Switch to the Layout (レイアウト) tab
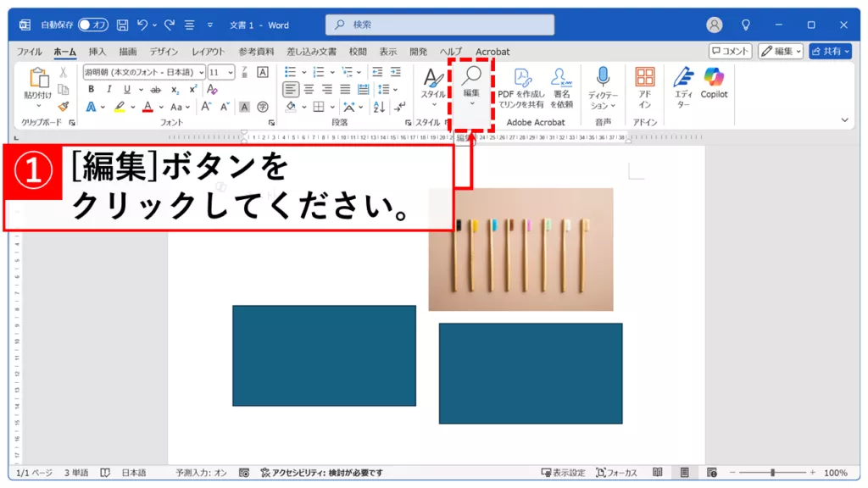The height and width of the screenshot is (488, 868). tap(208, 52)
